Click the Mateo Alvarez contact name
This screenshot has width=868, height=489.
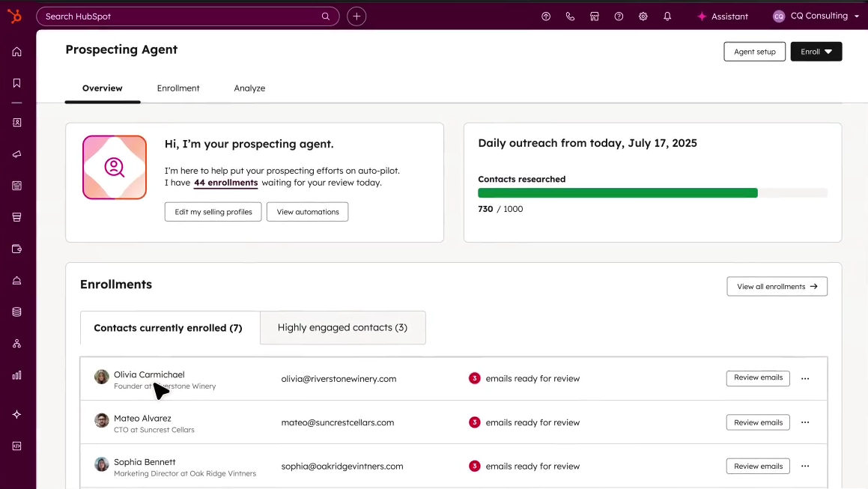[x=142, y=418]
